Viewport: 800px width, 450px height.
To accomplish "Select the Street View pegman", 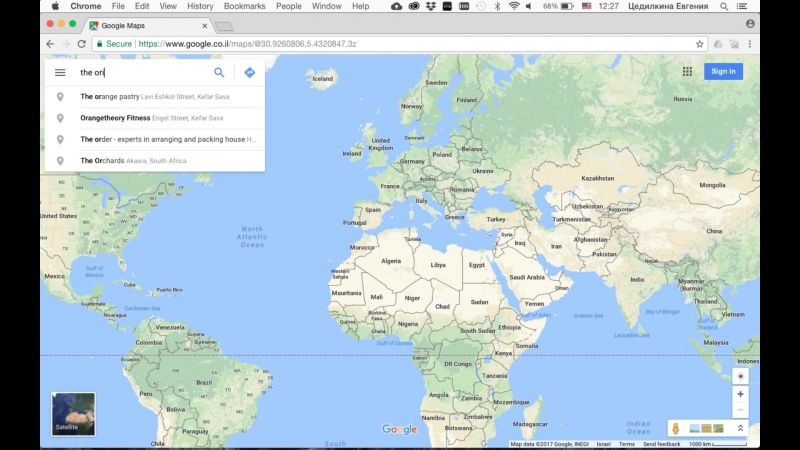I will pos(676,429).
